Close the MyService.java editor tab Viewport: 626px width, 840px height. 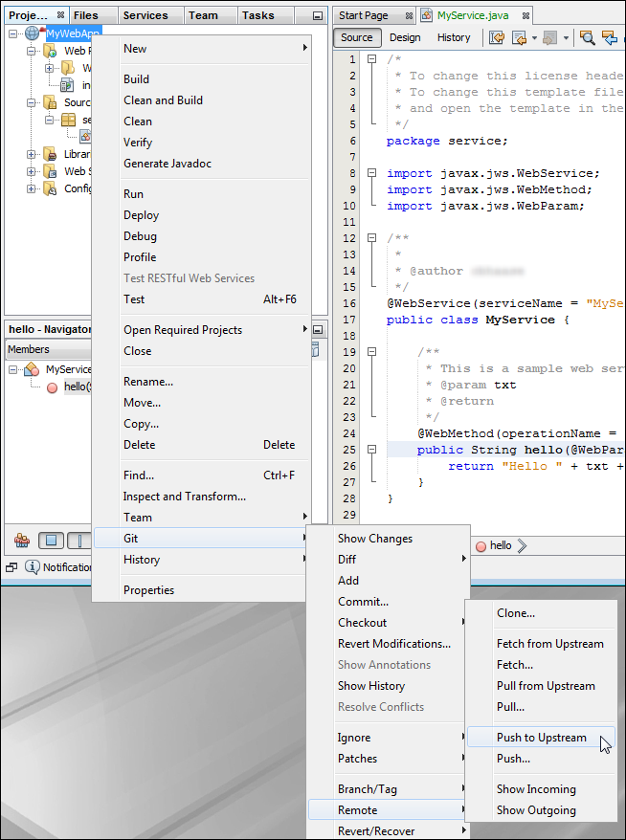[525, 16]
